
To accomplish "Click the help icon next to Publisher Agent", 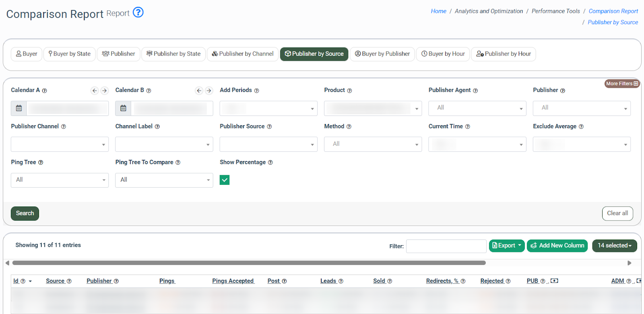I will [475, 91].
